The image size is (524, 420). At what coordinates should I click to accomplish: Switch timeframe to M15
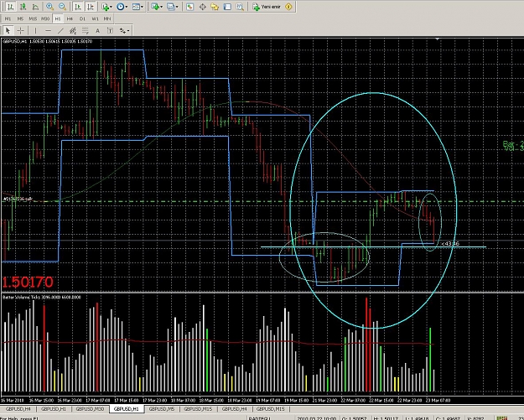[33, 18]
